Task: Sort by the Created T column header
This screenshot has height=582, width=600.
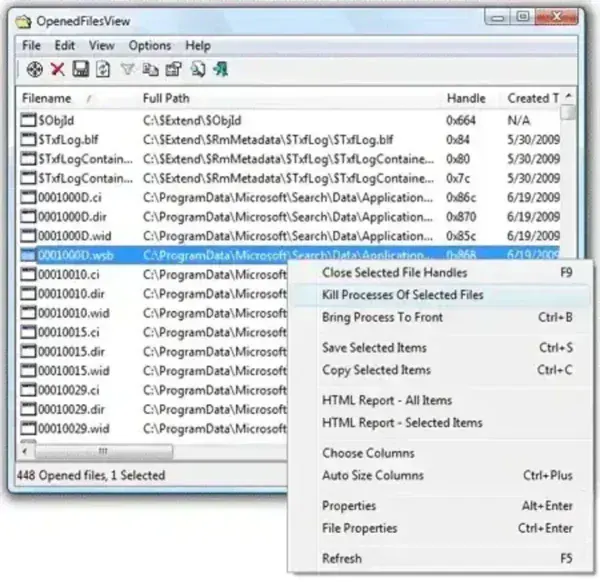Action: (x=532, y=98)
